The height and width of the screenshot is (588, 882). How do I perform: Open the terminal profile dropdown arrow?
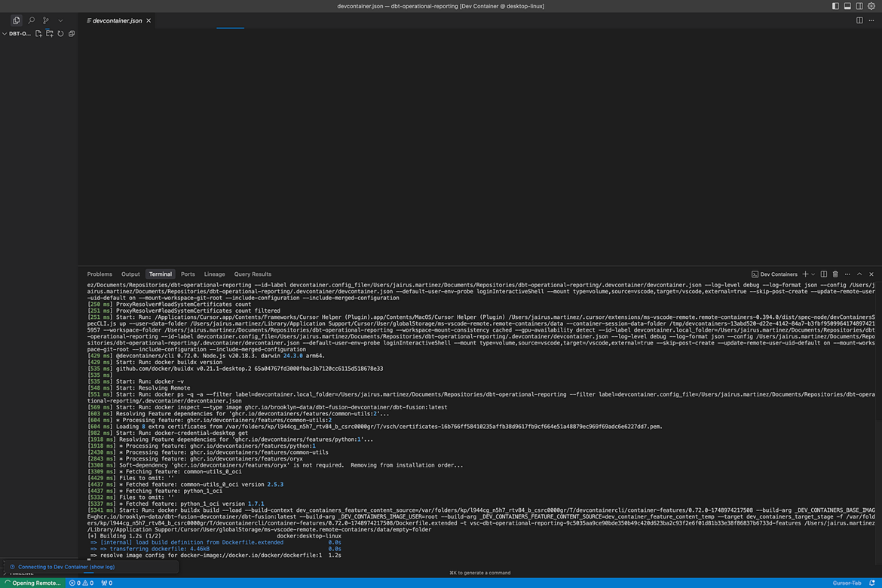click(x=813, y=274)
